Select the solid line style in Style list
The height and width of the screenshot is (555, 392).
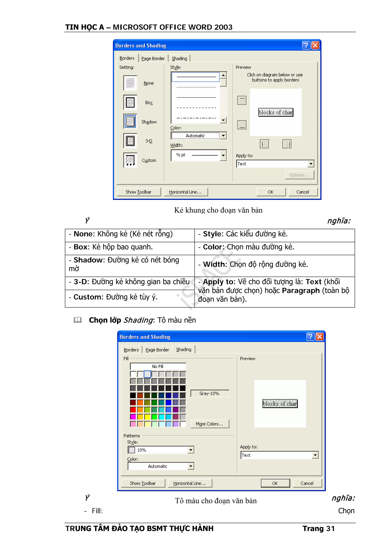coord(196,77)
